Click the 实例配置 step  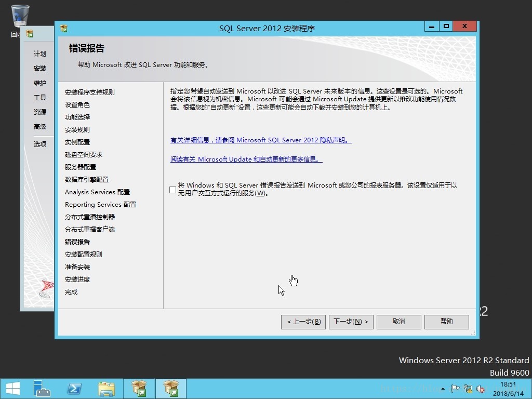(x=77, y=142)
